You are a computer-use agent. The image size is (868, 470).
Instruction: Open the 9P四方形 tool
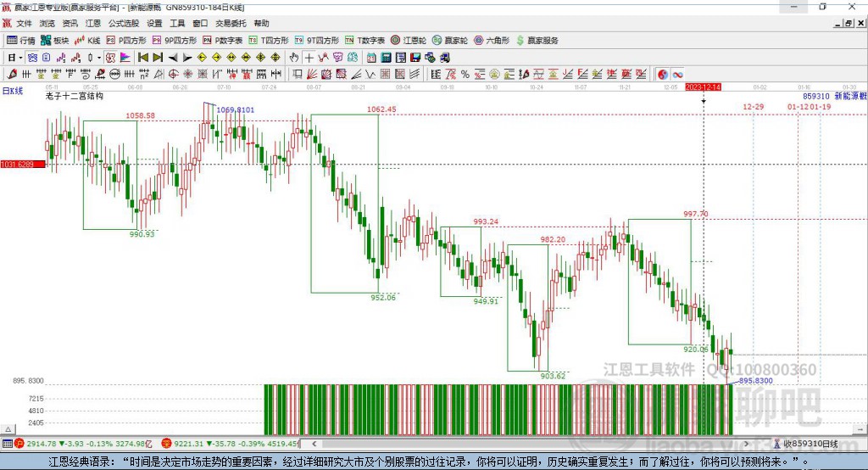click(x=174, y=40)
